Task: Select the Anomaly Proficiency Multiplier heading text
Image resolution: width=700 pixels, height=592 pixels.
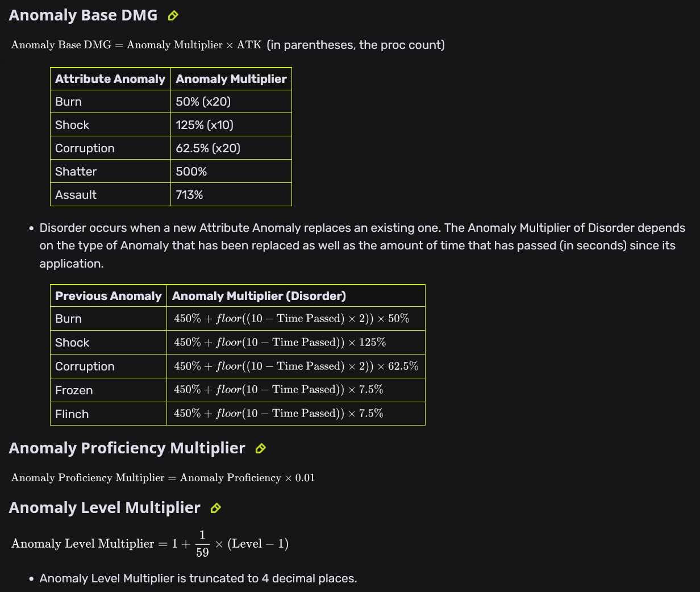Action: click(x=127, y=448)
